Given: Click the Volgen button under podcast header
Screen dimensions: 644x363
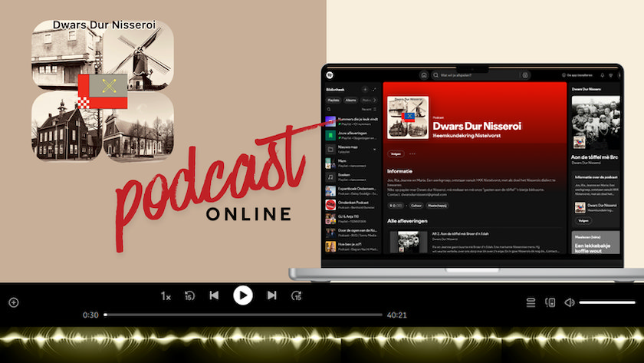Looking at the screenshot, I should [x=396, y=153].
